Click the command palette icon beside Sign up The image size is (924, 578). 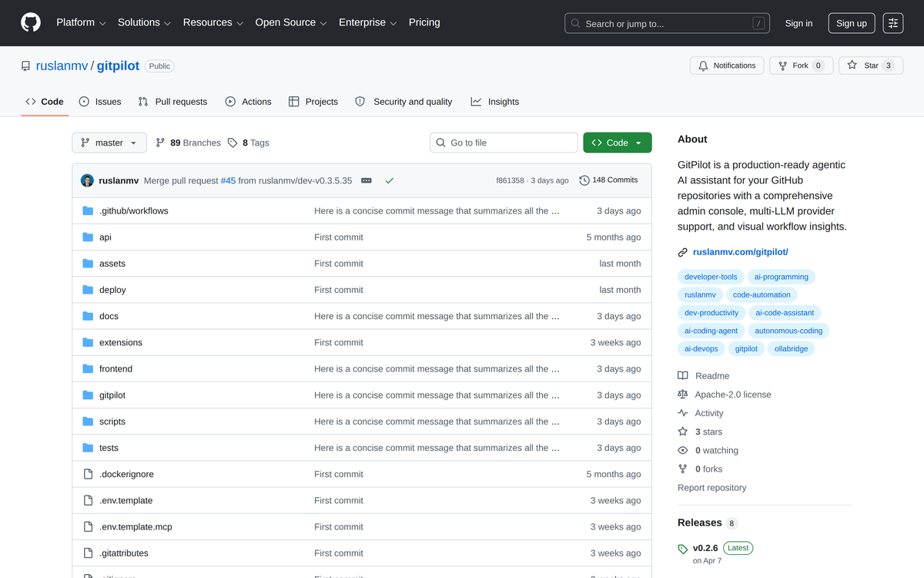point(893,23)
